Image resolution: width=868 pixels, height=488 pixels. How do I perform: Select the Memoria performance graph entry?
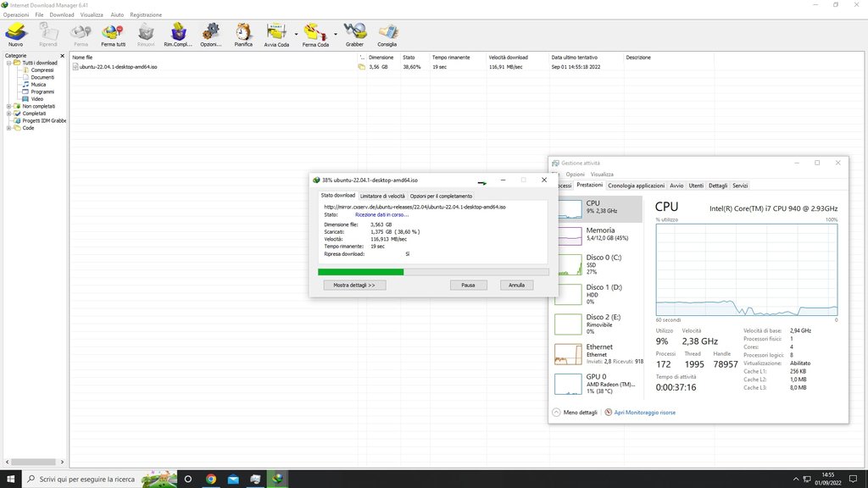point(599,234)
